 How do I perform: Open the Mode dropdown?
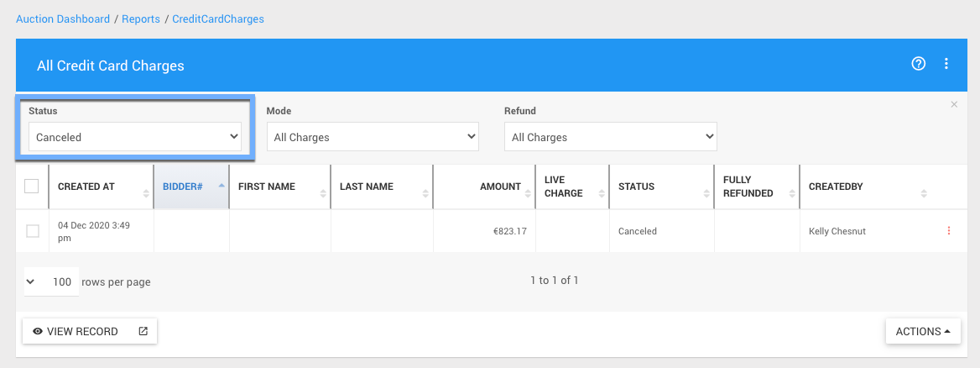coord(373,137)
